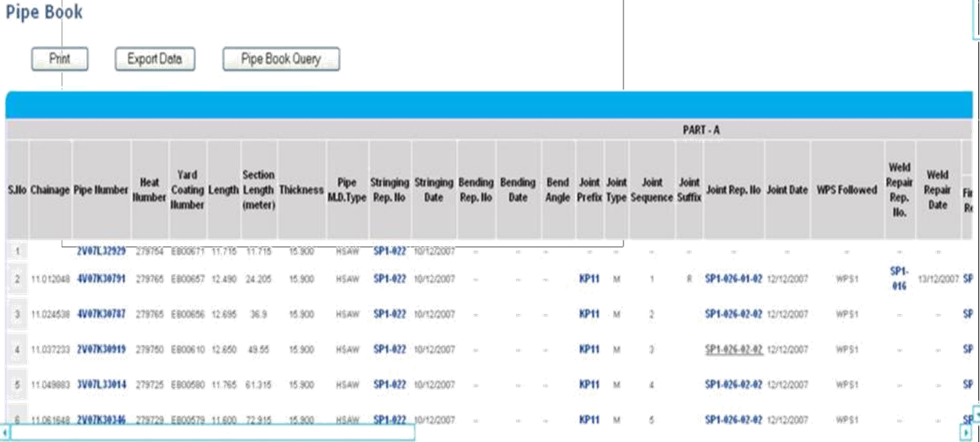Viewport: 980px width, 442px height.
Task: Click the horizontal scrollbar thumb
Action: click(212, 433)
